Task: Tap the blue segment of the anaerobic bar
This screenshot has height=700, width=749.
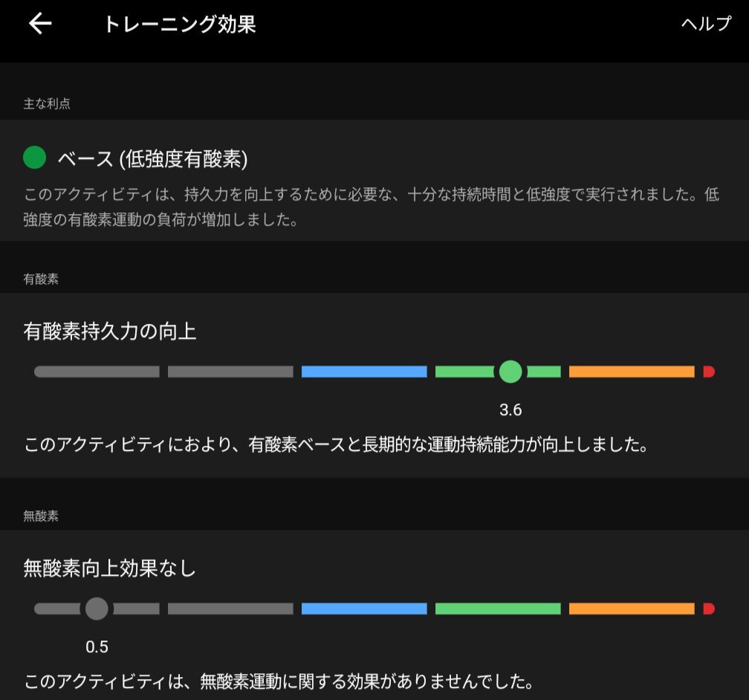Action: tap(364, 609)
